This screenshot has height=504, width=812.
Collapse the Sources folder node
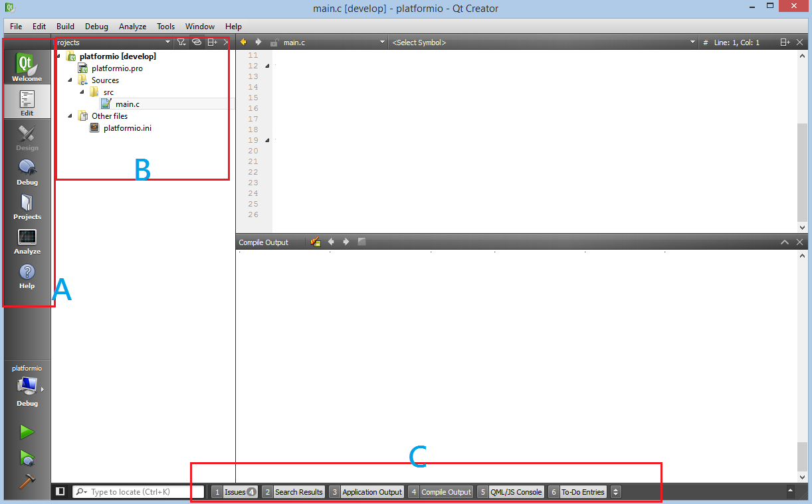point(70,80)
